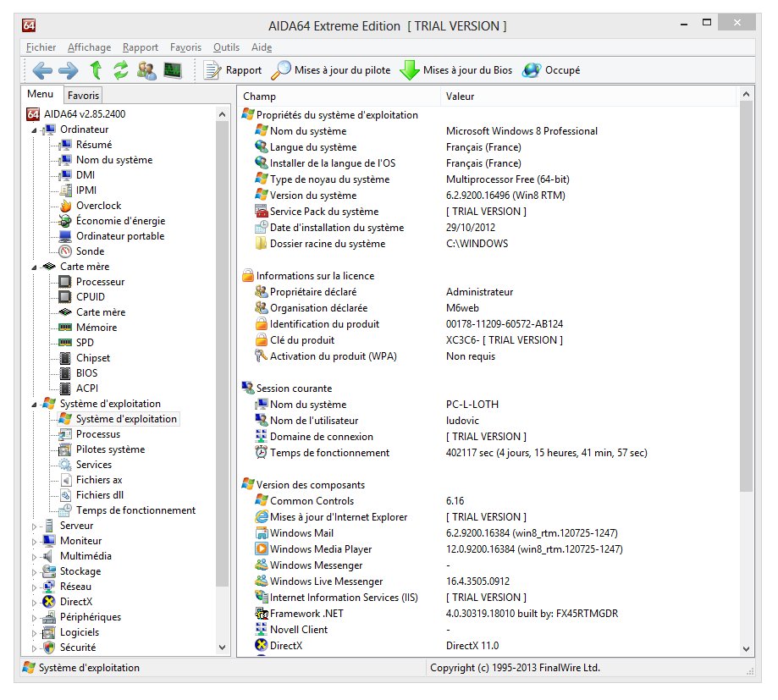The image size is (778, 700).
Task: Click the Overclock flame icon
Action: pyautogui.click(x=65, y=206)
